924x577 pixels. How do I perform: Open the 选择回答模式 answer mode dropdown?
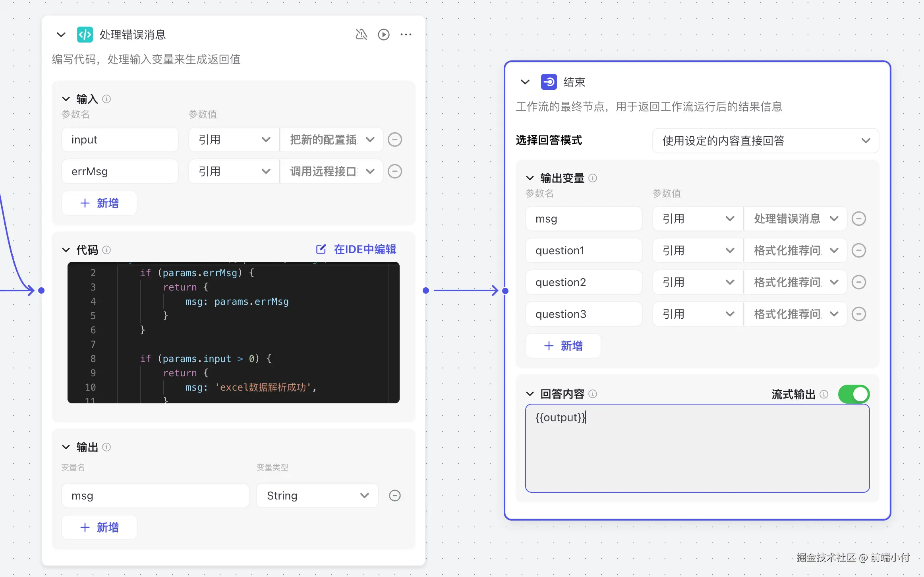tap(765, 141)
